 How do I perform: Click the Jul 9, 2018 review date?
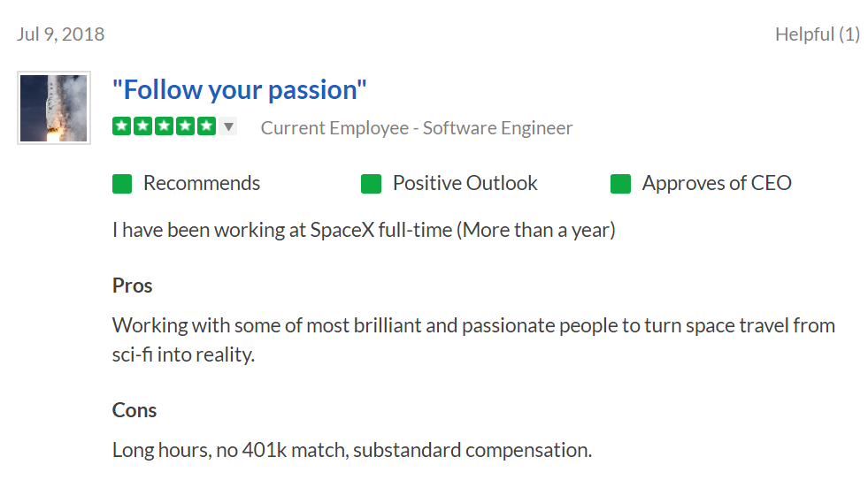60,34
